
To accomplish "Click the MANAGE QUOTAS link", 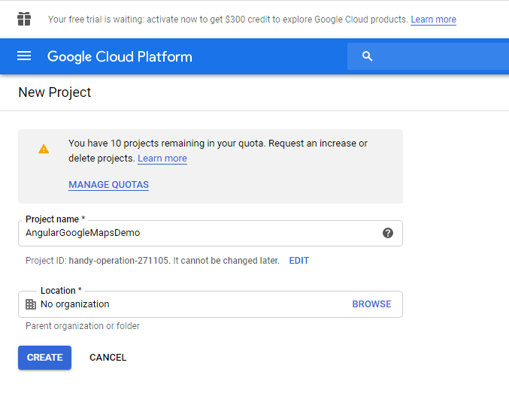I will coord(108,185).
